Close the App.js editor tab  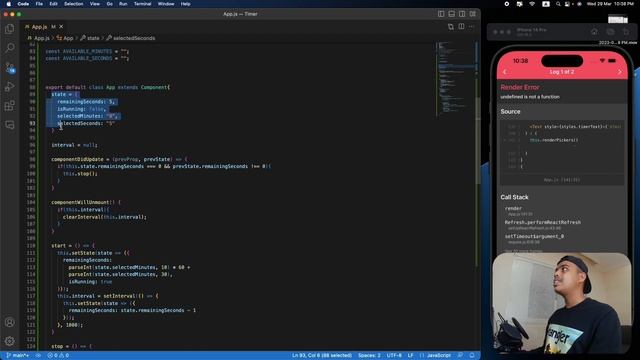point(61,27)
